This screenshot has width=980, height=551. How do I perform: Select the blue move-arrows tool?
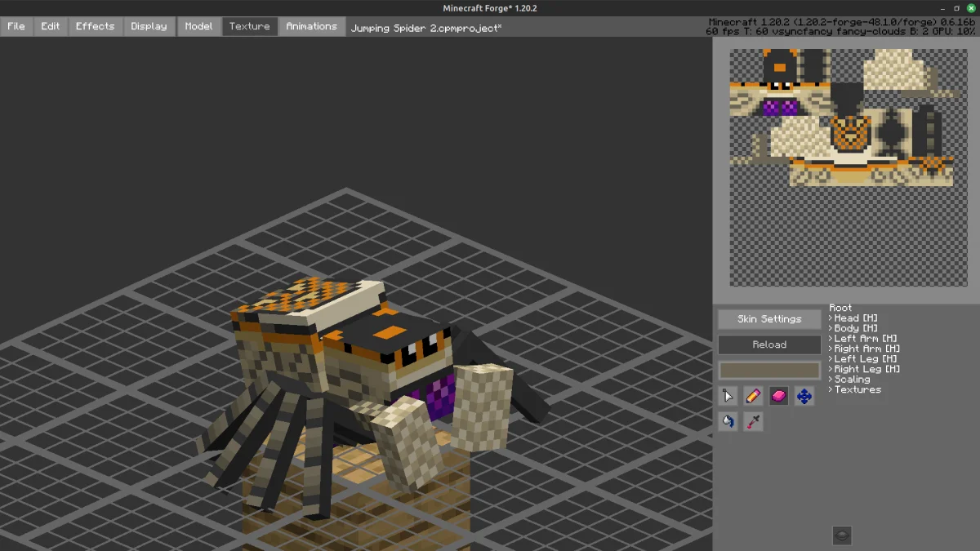click(804, 396)
